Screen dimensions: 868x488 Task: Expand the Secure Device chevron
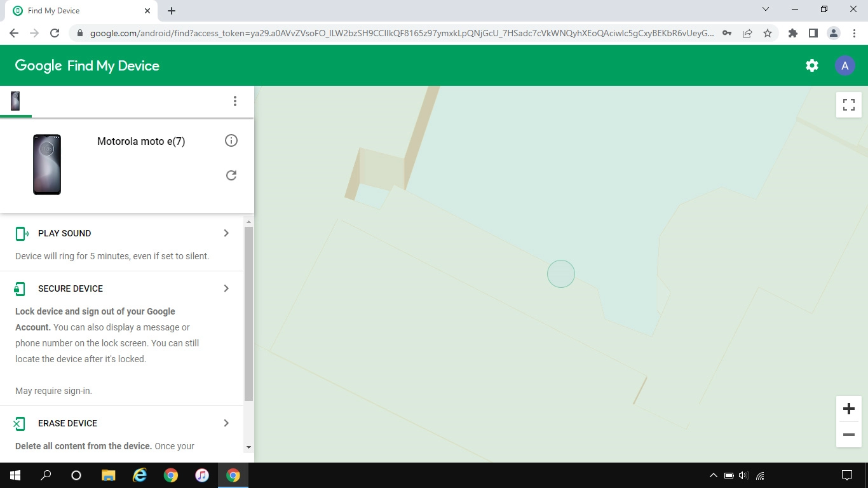[x=226, y=288]
